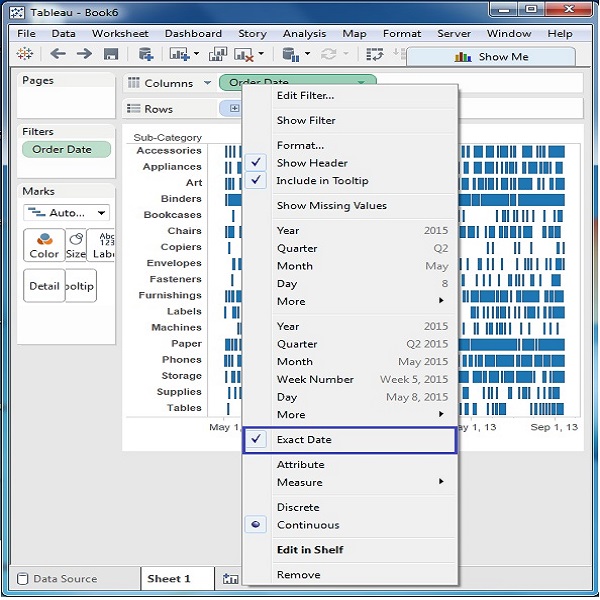Image resolution: width=600 pixels, height=600 pixels.
Task: Click the forward (redo) arrow in toolbar
Action: pos(84,54)
